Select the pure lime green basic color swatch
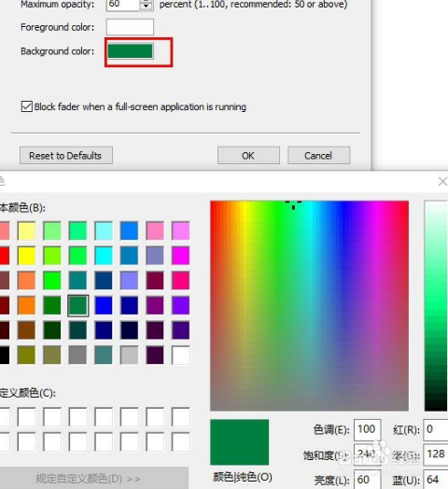The image size is (448, 489). pos(52,280)
